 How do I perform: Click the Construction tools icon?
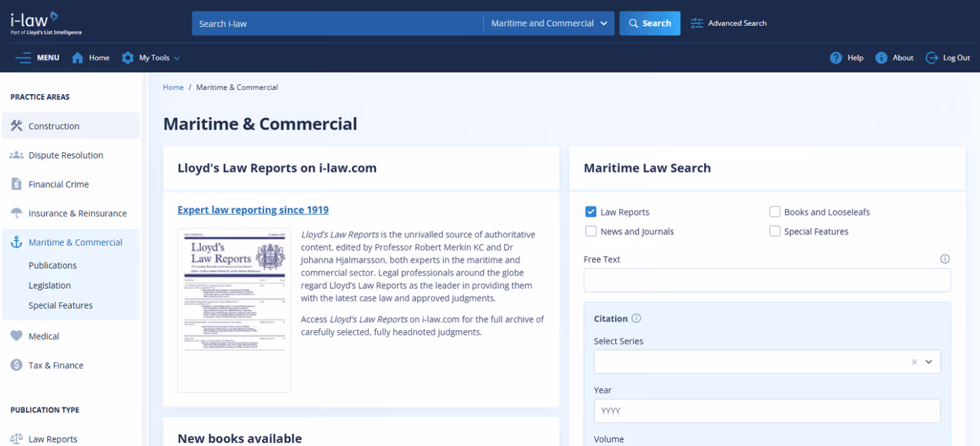(17, 125)
